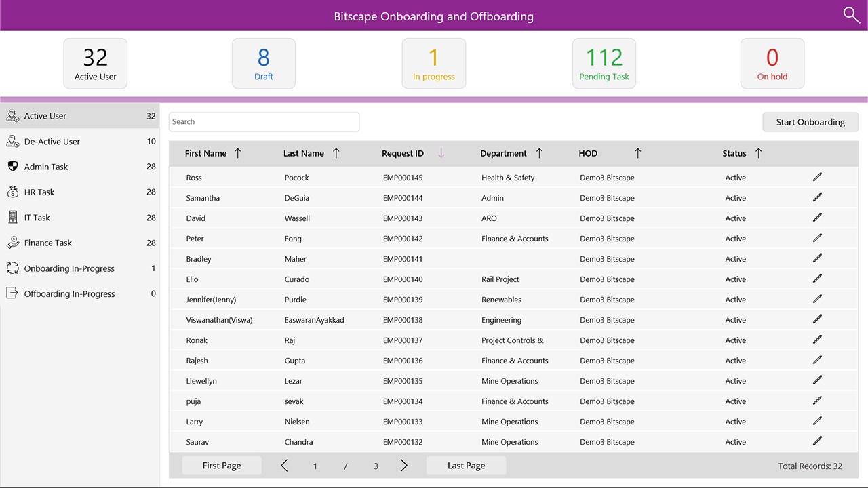The width and height of the screenshot is (868, 488).
Task: Sort by Last Name column arrow
Action: pos(336,153)
